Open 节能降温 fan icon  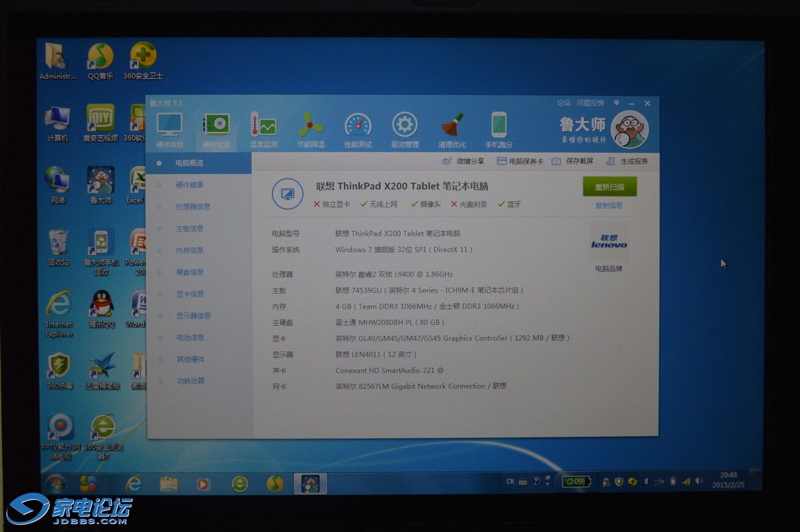coord(311,126)
